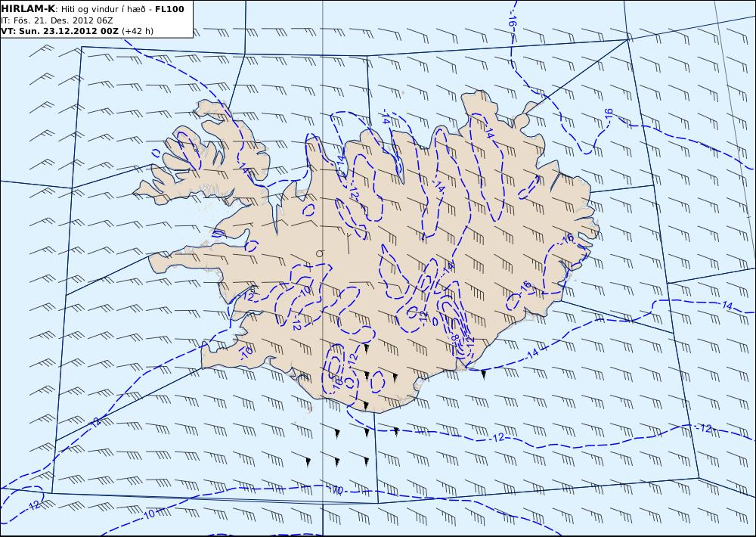Click the '-12' label in the sea directly south of Iceland
756x537 pixels.
tap(497, 437)
